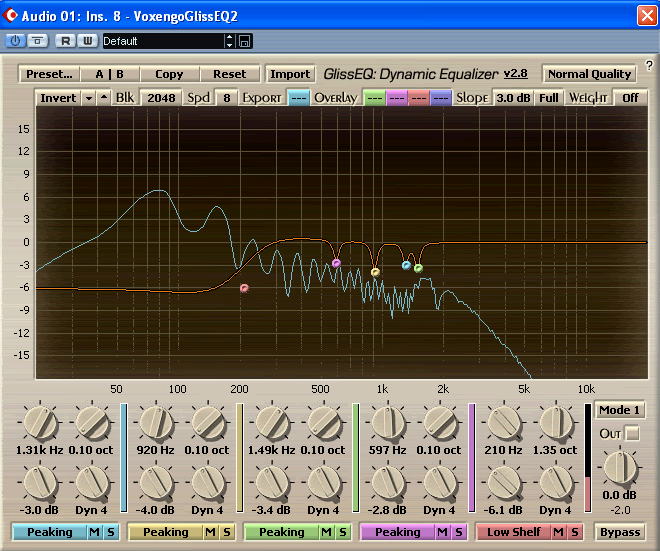The height and width of the screenshot is (551, 660).
Task: Mute the purple Peaking band with M
Action: 442,532
